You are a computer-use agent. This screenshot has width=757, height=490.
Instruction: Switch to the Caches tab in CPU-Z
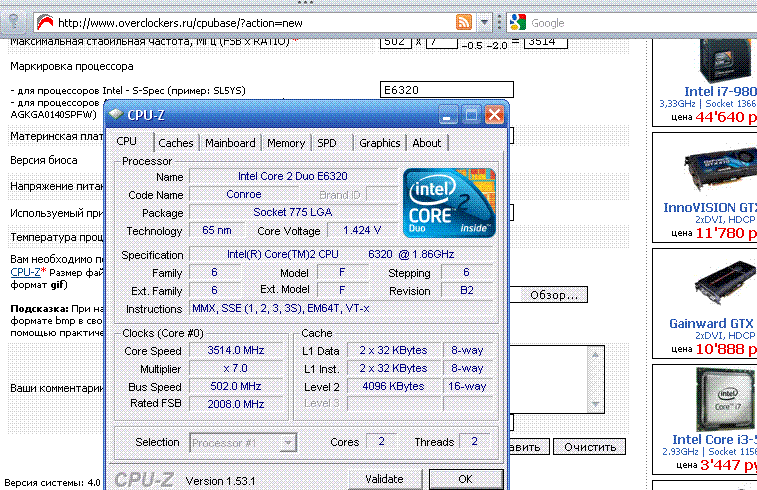176,143
